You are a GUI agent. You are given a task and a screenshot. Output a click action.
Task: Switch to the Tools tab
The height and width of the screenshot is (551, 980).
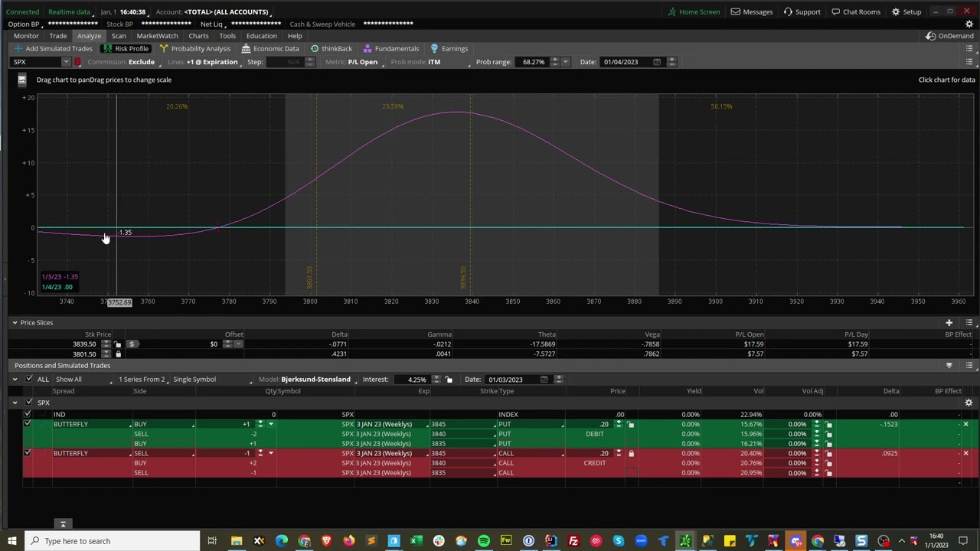click(227, 36)
